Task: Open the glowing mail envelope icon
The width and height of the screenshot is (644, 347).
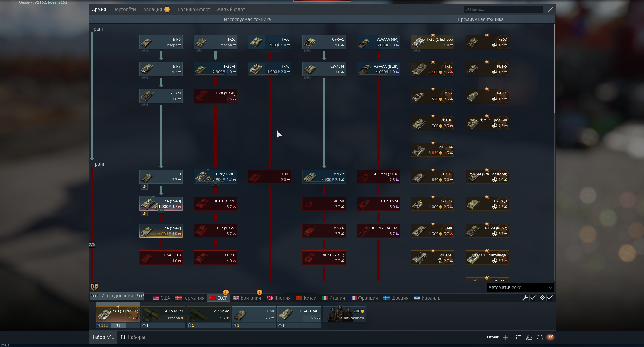Action: 550,337
